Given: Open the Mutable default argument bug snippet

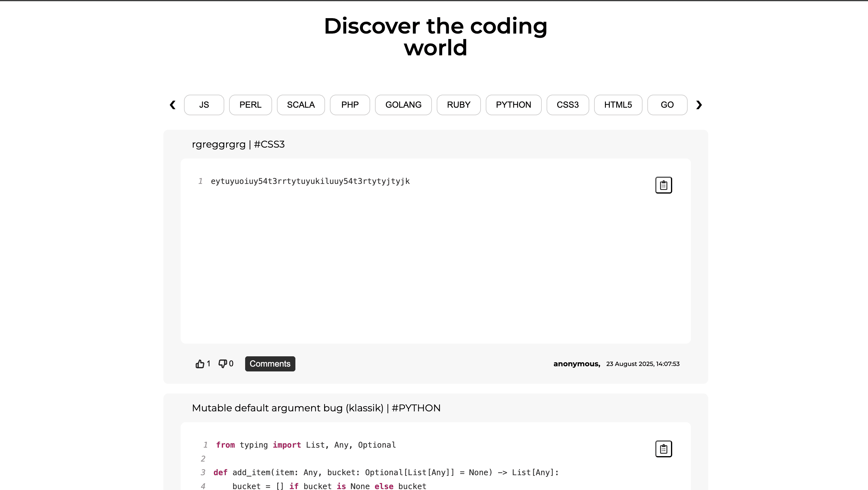Looking at the screenshot, I should (316, 407).
